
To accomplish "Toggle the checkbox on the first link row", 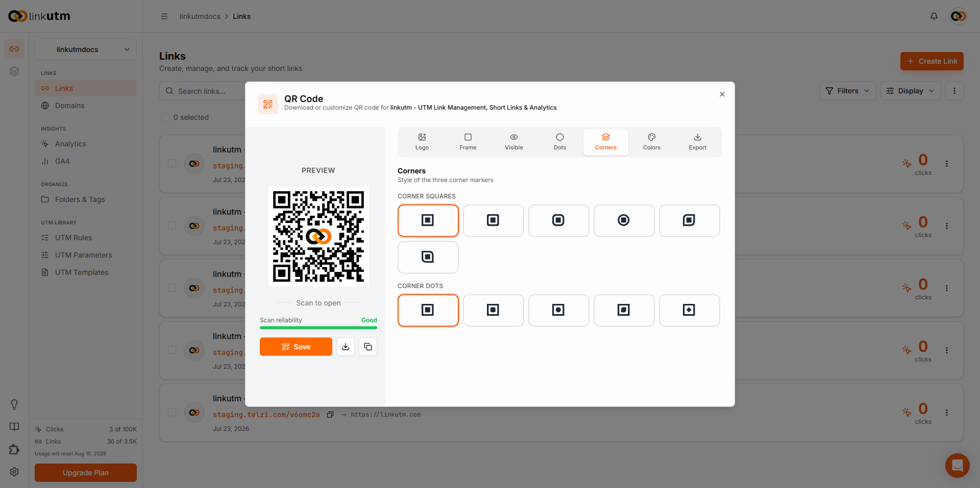I will pos(172,163).
